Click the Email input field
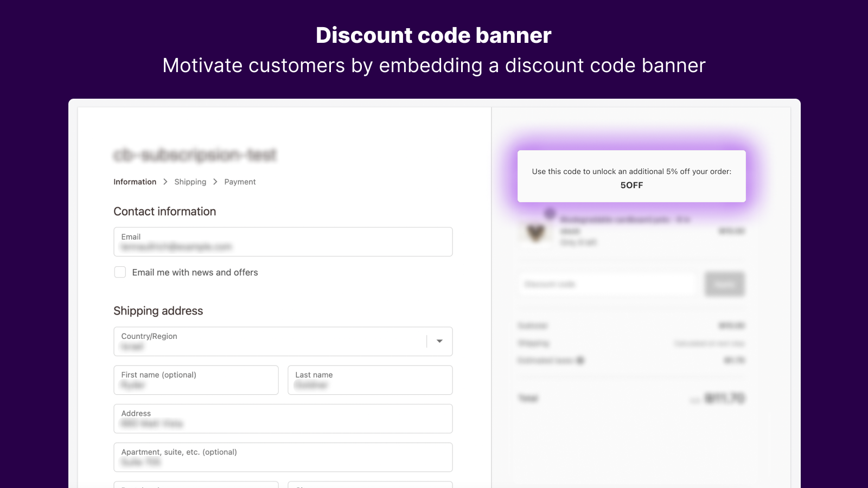 (x=283, y=242)
